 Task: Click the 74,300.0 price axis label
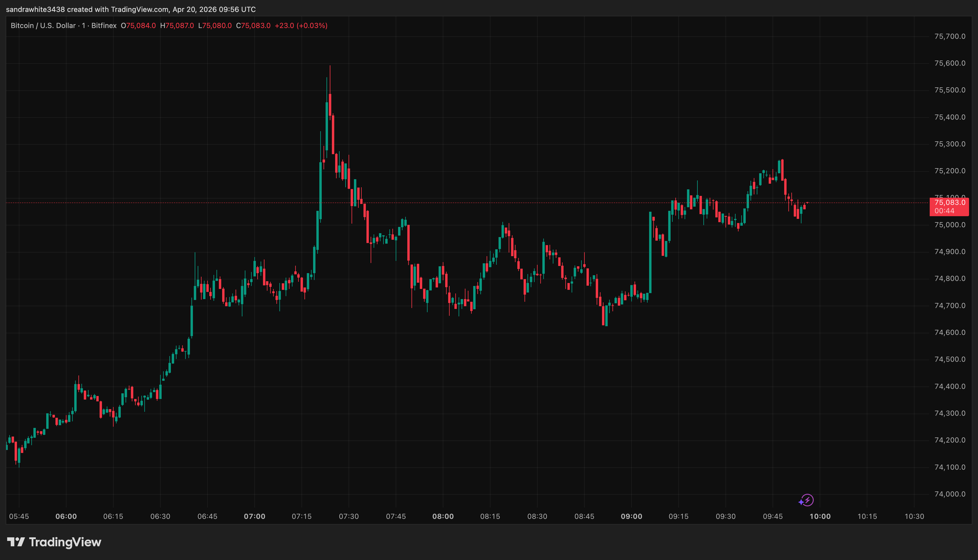[x=950, y=414]
